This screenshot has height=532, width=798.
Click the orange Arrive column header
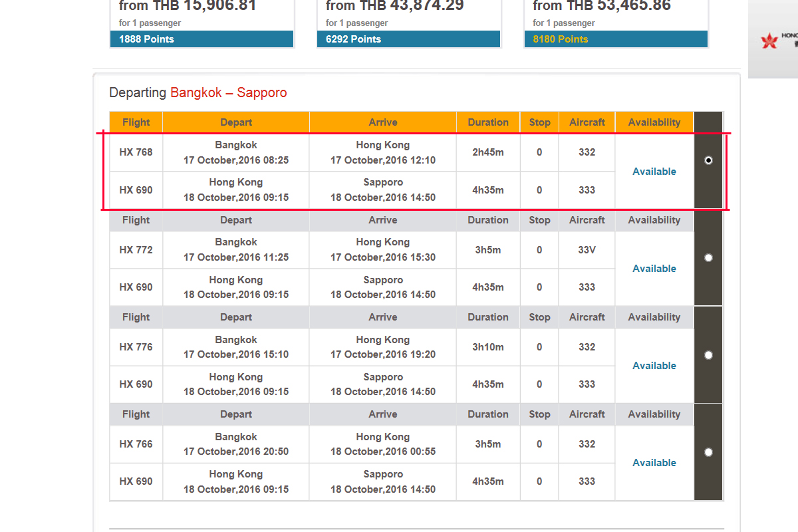point(383,122)
